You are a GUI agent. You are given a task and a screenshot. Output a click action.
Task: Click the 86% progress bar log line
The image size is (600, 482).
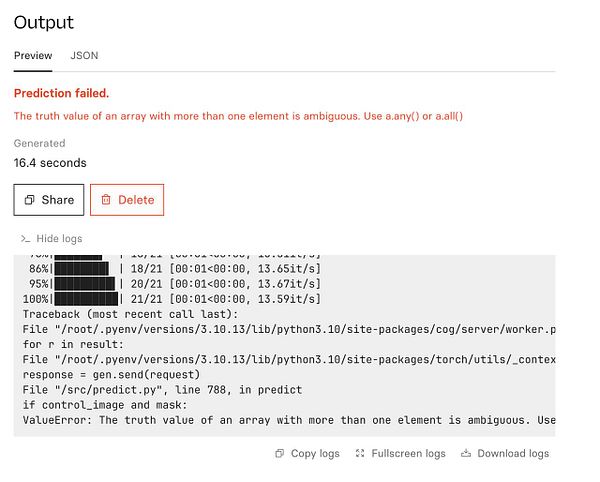pos(171,269)
